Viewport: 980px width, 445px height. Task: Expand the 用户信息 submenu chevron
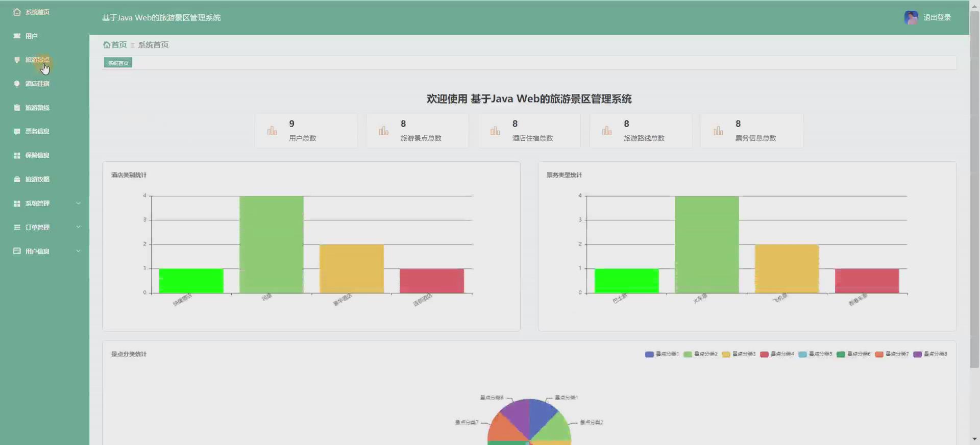click(78, 251)
